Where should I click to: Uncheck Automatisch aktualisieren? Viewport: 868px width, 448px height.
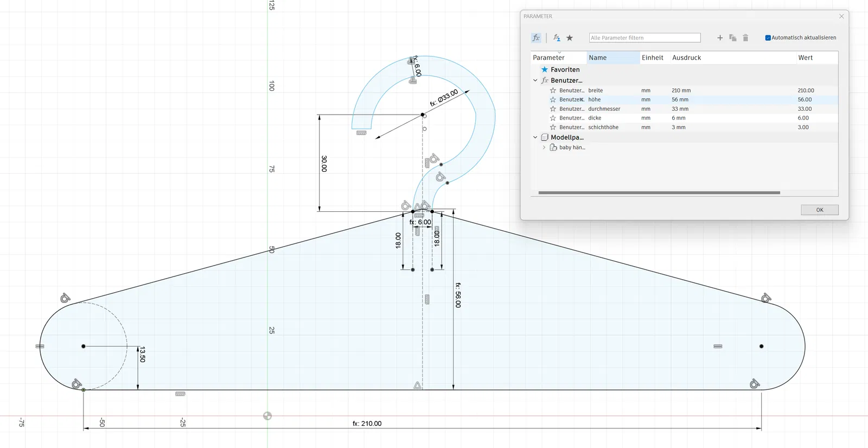click(768, 37)
